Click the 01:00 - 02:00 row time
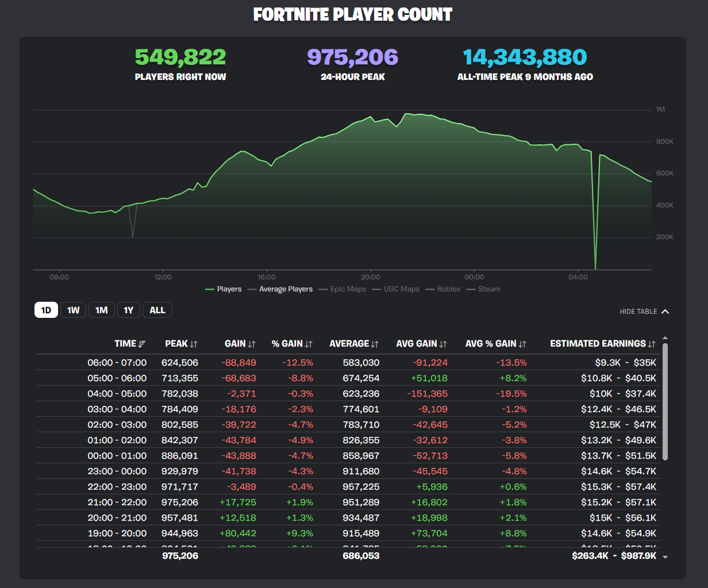Image resolution: width=708 pixels, height=588 pixels. click(117, 440)
